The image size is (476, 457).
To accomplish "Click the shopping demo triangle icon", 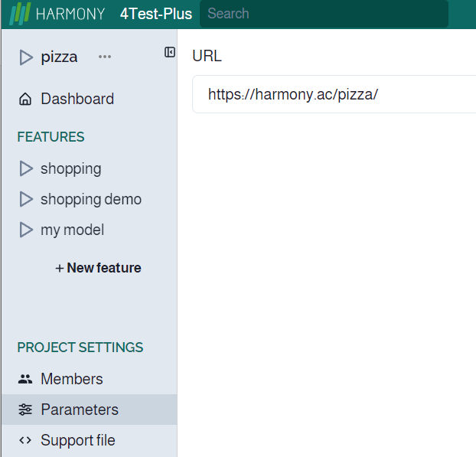I will pos(26,199).
